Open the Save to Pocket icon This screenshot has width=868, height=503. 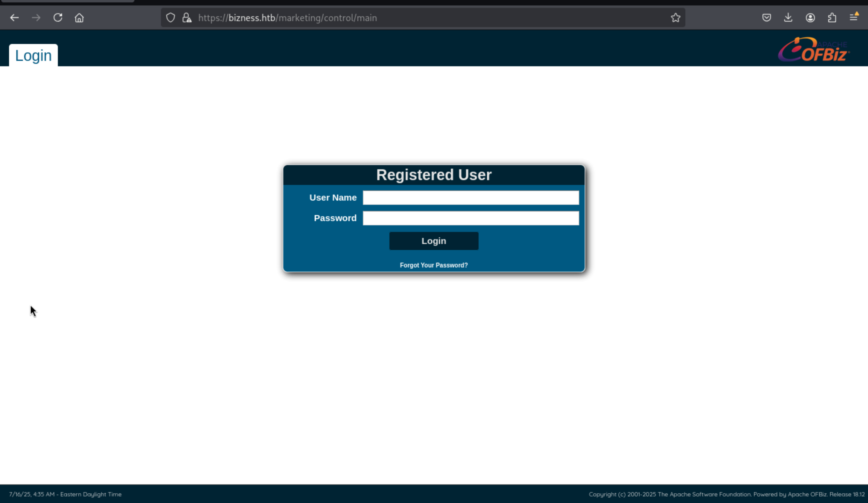766,17
